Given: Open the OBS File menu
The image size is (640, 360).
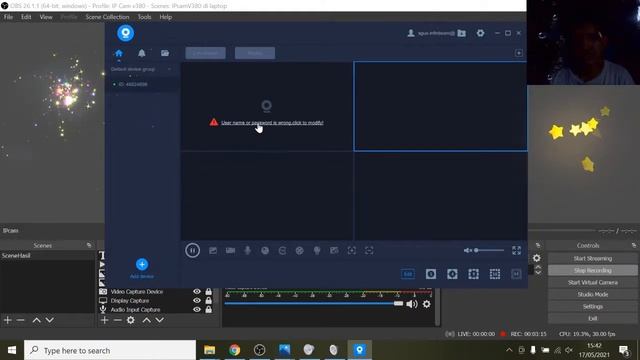Looking at the screenshot, I should click(8, 17).
